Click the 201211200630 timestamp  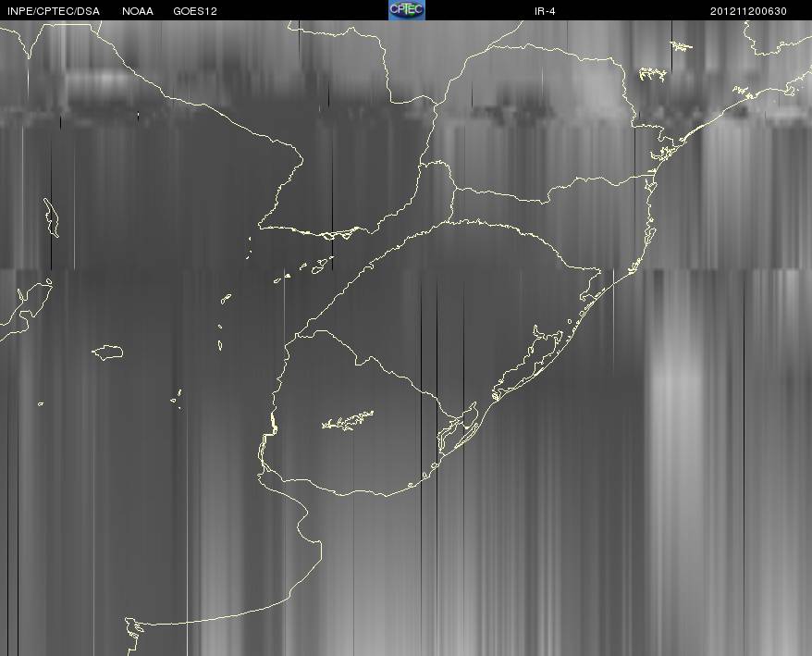(748, 11)
